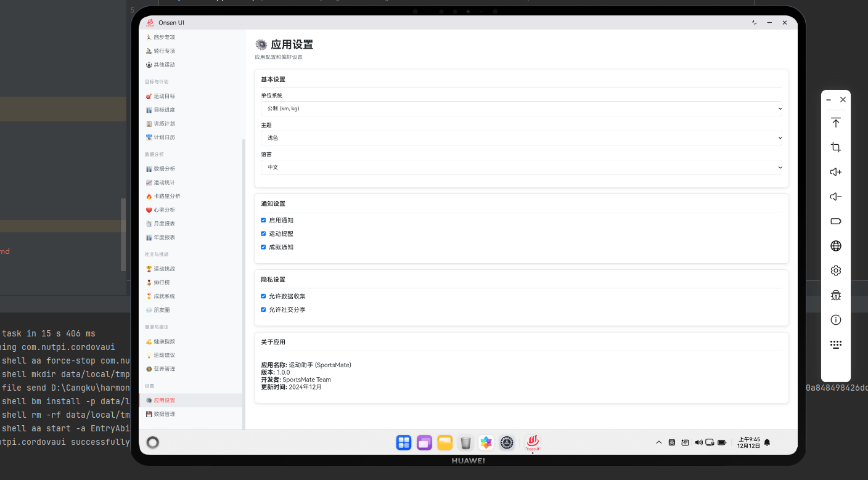
Task: Open 数据管理 data management settings
Action: [164, 413]
